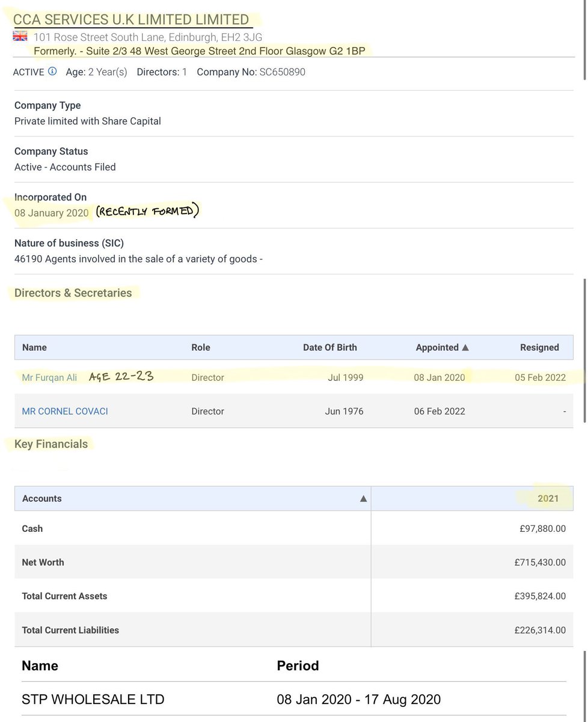This screenshot has height=722, width=588.
Task: Click the resigned date 05 Feb 2022
Action: [x=541, y=378]
